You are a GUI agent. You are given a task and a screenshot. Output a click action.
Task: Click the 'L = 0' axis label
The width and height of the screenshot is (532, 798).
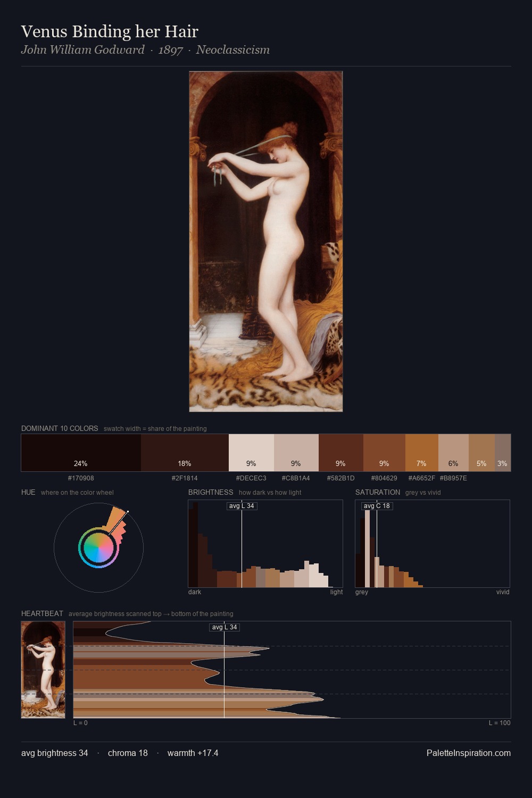point(80,723)
